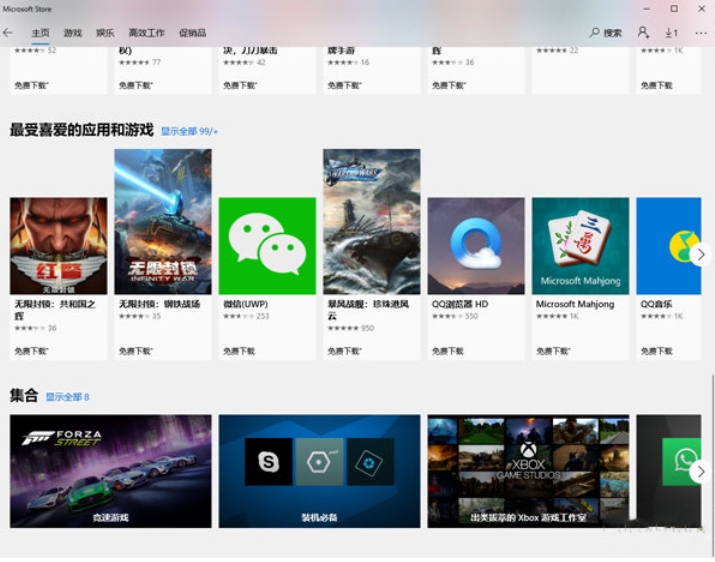715x562 pixels.
Task: Click 暴风战舰：珍珠港风云 title text
Action: pyautogui.click(x=368, y=310)
